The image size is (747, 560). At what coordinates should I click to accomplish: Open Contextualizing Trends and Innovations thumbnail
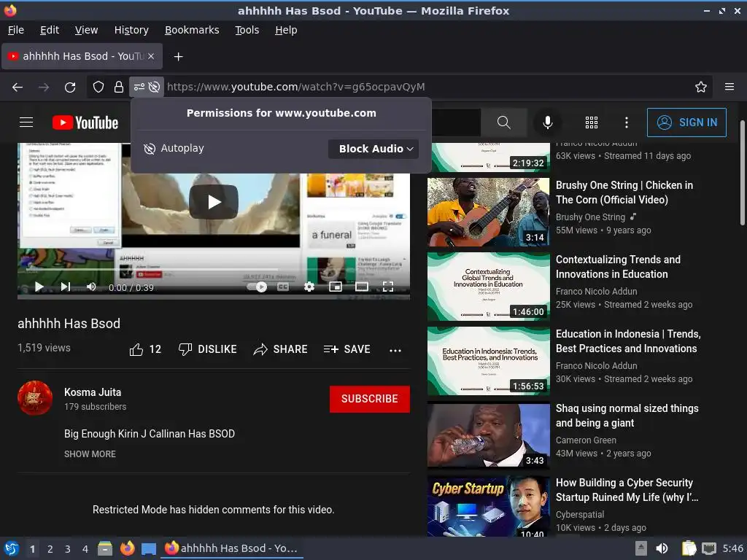click(488, 287)
